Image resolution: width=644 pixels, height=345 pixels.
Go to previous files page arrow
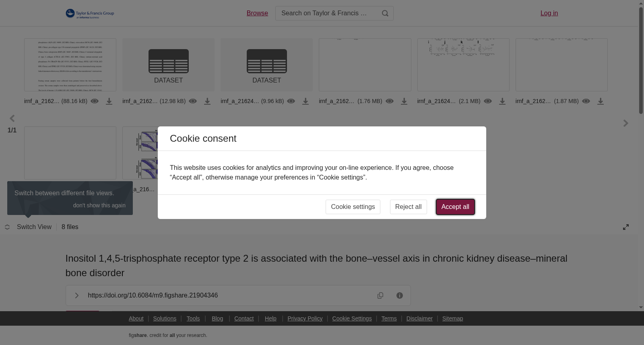12,118
